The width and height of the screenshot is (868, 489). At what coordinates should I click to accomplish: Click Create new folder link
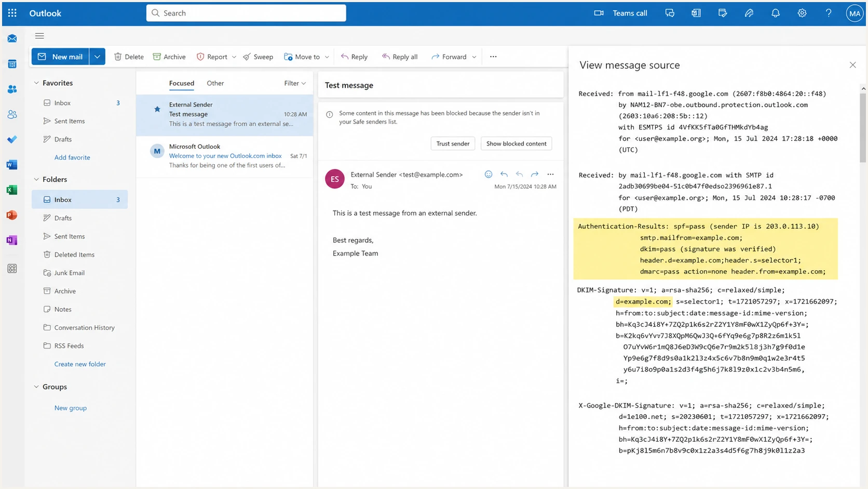click(80, 364)
